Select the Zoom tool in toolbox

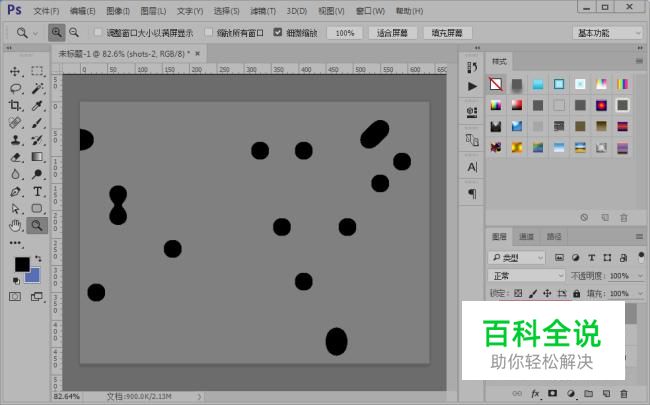point(37,226)
